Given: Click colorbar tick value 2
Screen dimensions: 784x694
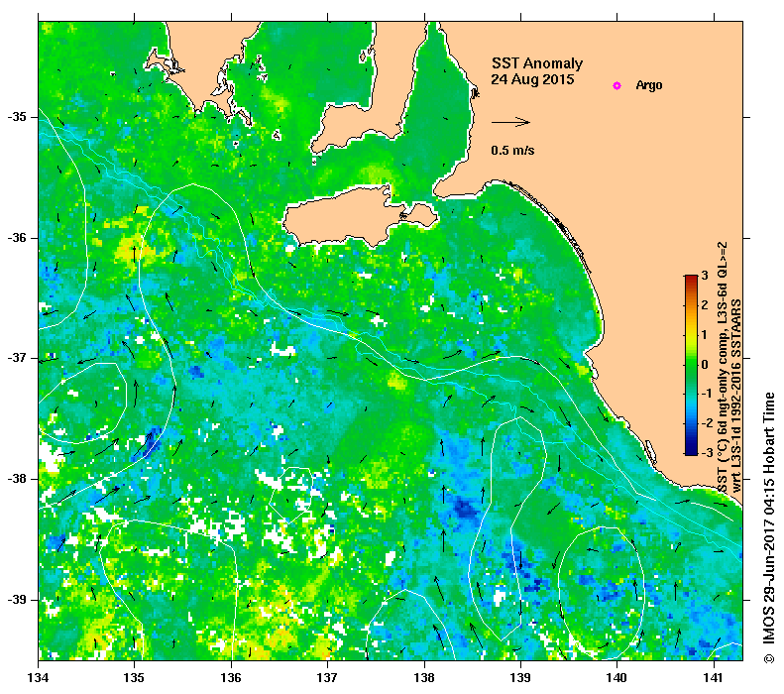Looking at the screenshot, I should click(705, 305).
